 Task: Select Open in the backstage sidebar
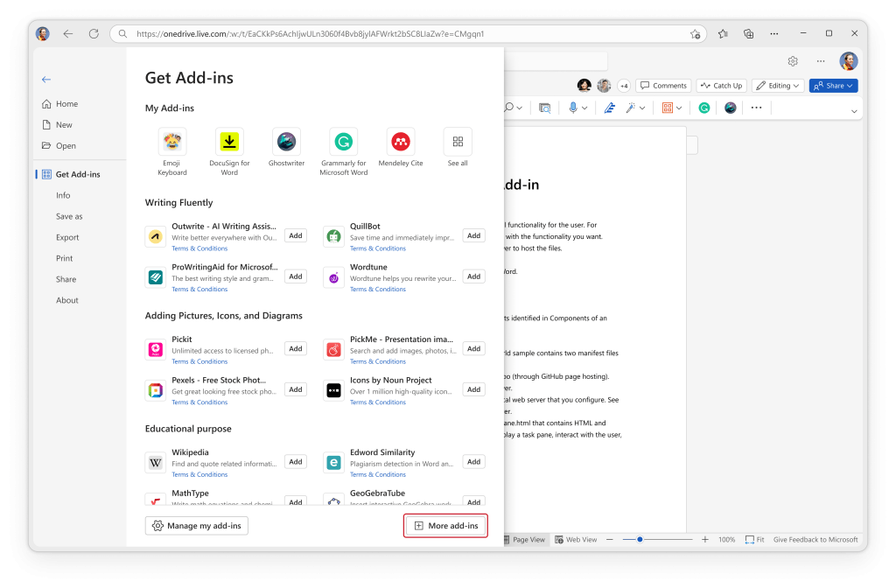59,146
